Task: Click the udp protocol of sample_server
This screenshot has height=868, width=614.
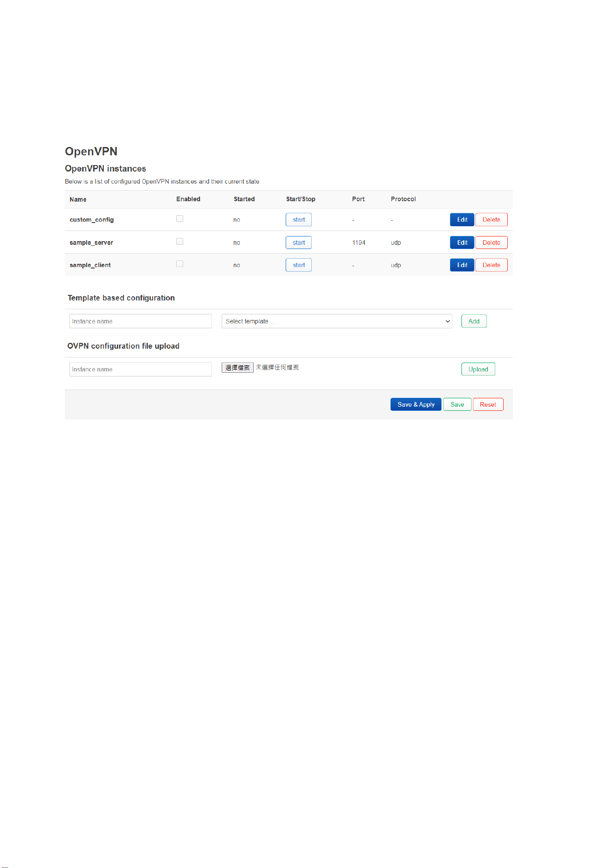Action: (x=396, y=243)
